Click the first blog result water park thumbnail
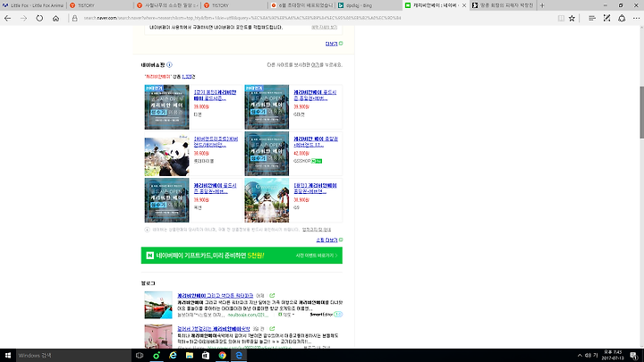Screen dimensions: 644x362 (x=158, y=305)
